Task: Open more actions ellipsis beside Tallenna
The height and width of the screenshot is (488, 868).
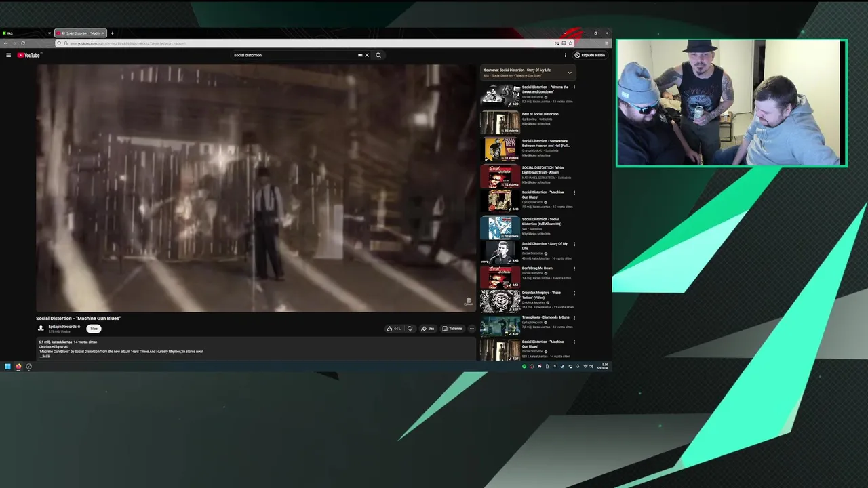Action: [472, 329]
